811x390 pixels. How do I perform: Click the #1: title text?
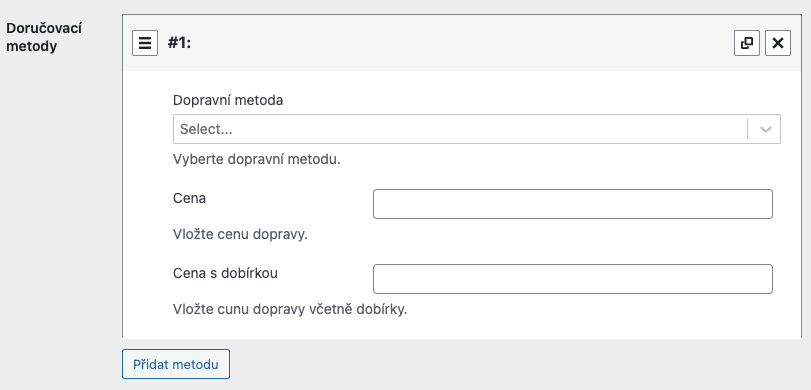click(179, 43)
